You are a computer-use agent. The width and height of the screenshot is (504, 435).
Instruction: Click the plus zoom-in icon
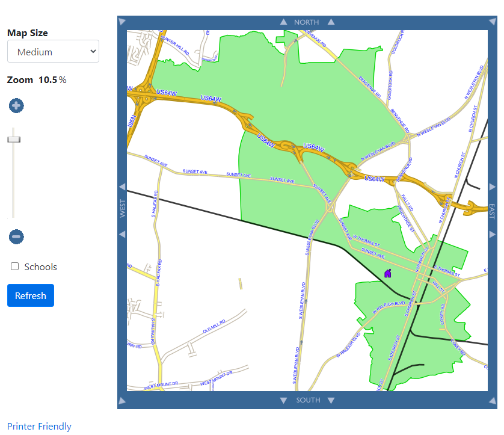pyautogui.click(x=16, y=106)
